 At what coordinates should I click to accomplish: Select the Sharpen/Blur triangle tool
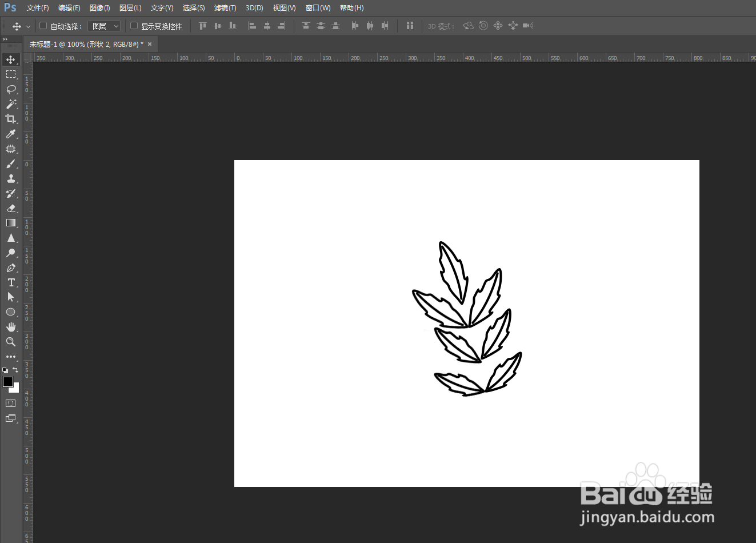tap(11, 238)
